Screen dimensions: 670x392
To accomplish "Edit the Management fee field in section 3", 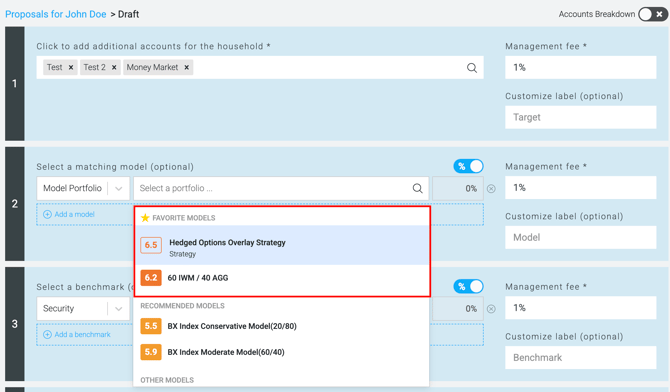I will point(580,307).
